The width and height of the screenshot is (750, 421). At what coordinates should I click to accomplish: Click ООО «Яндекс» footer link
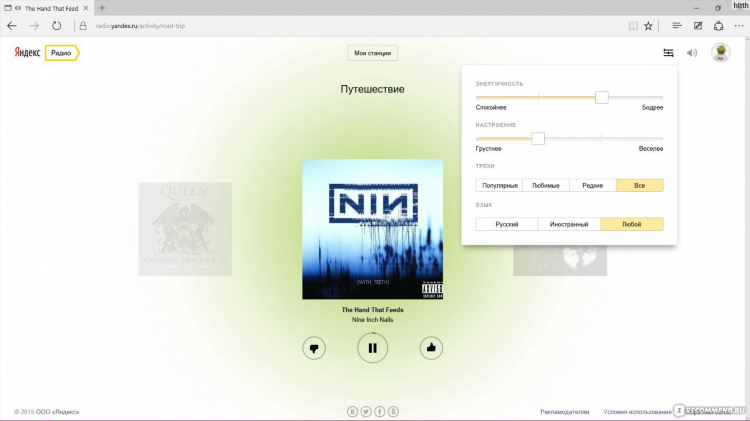click(x=57, y=412)
